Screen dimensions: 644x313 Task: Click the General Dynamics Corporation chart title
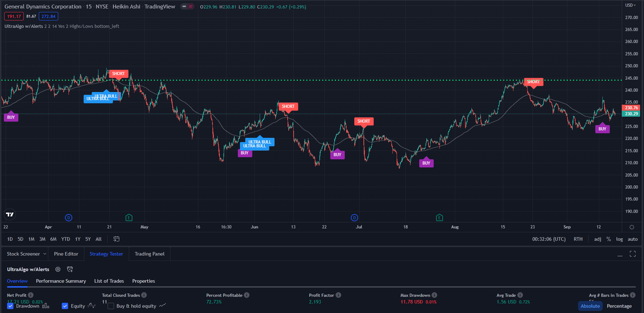42,6
